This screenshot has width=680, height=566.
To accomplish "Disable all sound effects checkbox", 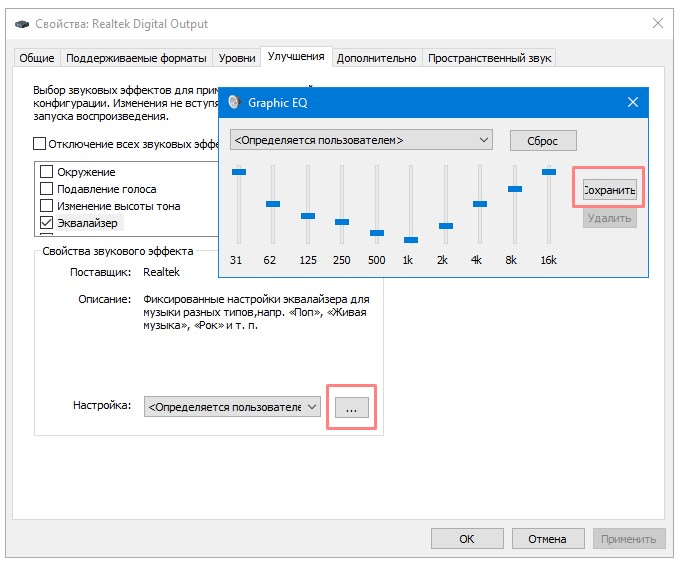I will 40,144.
